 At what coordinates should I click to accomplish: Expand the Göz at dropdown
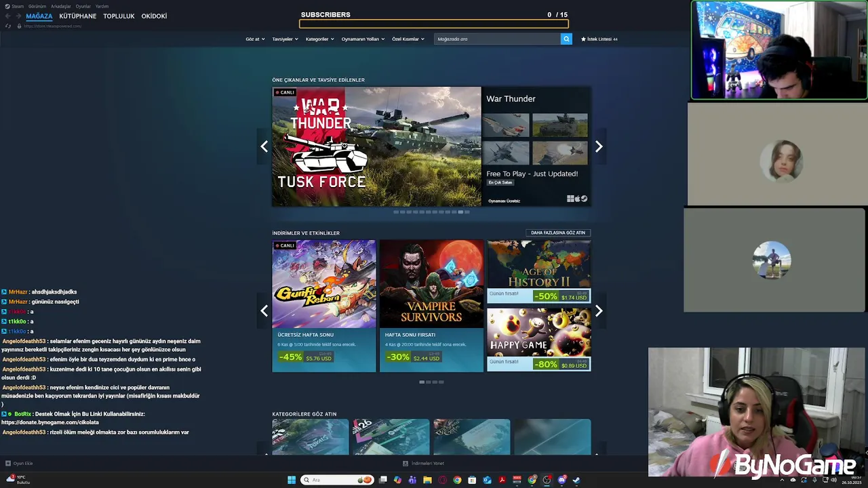[255, 39]
